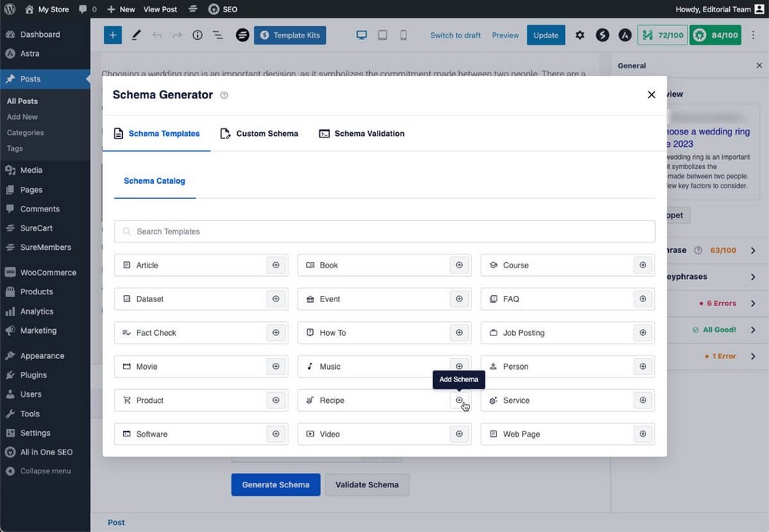Close the General side panel

(x=759, y=65)
